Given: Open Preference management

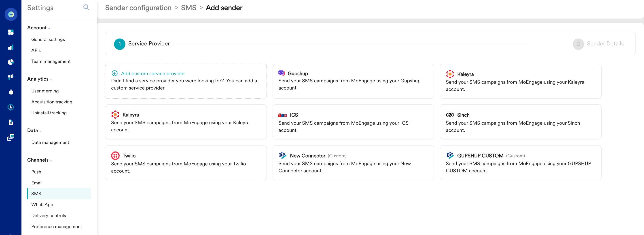Looking at the screenshot, I should point(57,227).
